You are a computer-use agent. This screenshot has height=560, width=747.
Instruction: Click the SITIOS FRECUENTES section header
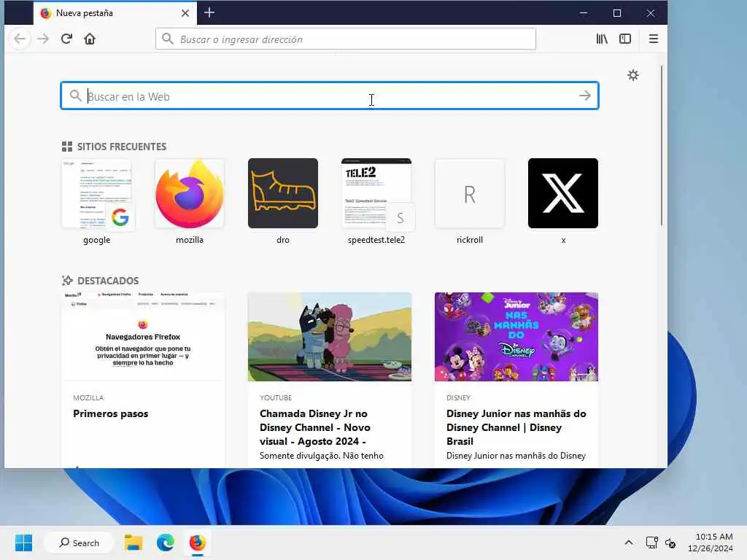tap(115, 147)
